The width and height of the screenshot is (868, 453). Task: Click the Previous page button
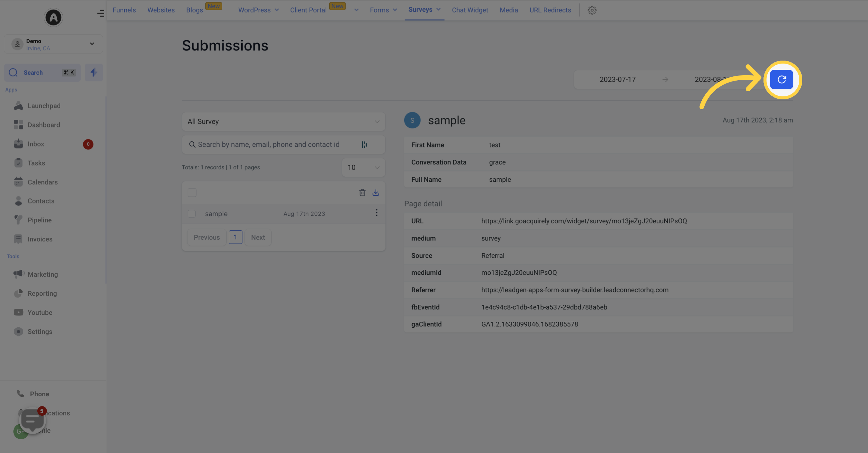click(207, 238)
